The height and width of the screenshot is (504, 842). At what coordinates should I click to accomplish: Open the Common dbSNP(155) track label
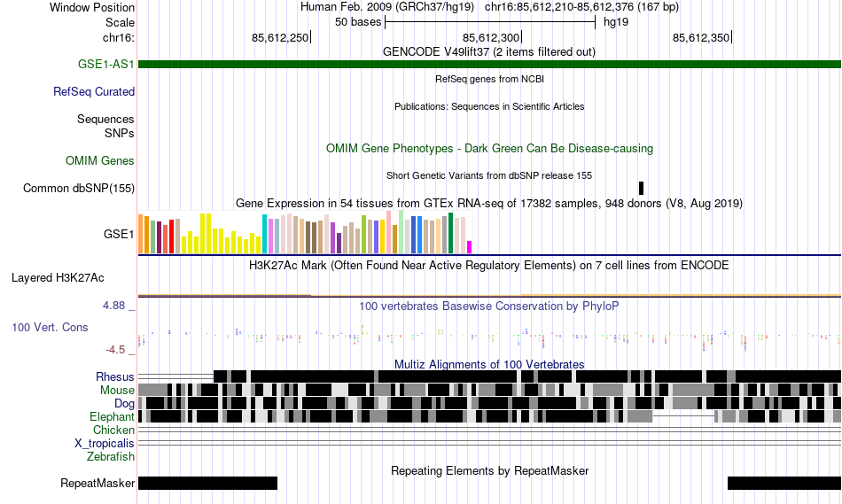pos(79,189)
